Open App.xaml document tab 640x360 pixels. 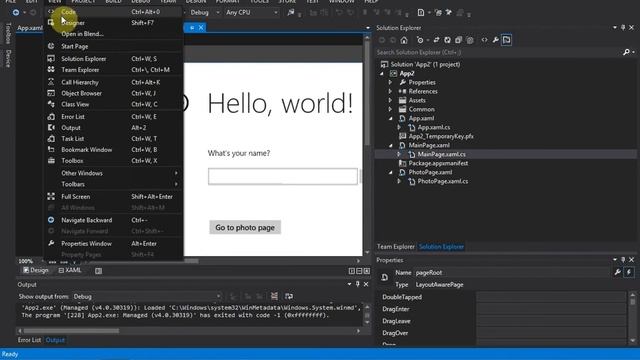pyautogui.click(x=29, y=28)
